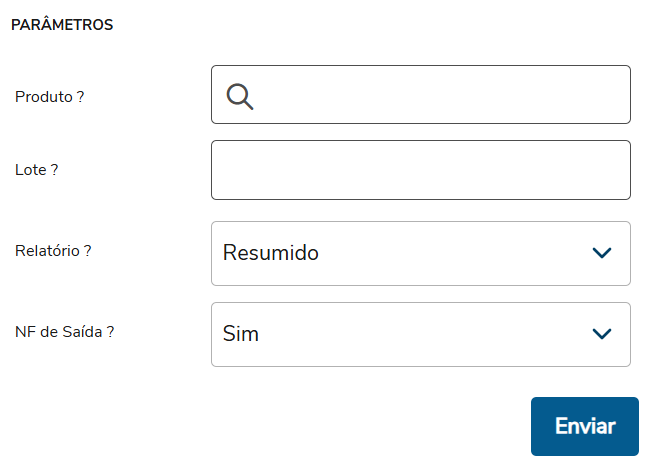Click the Resumido value text
651x461 pixels.
(271, 253)
